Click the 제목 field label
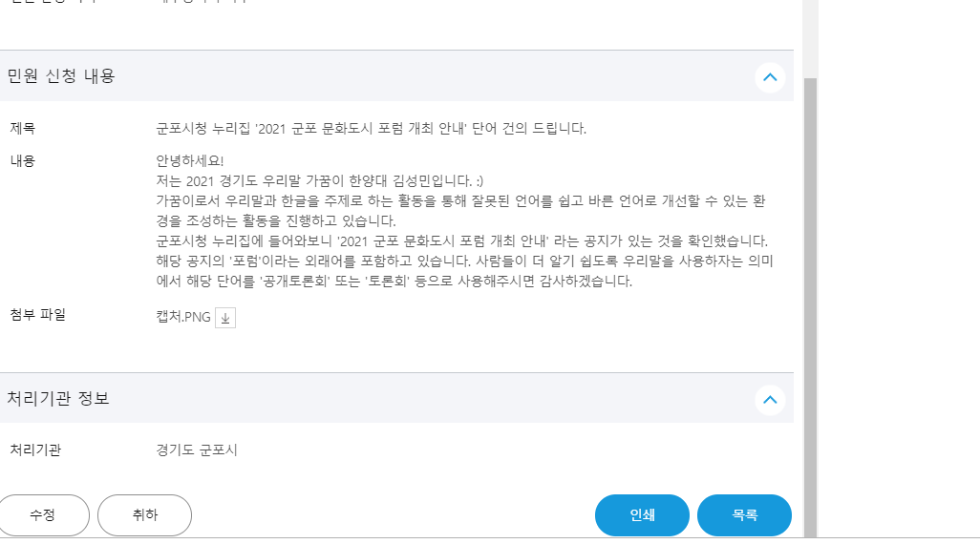980x544 pixels. [x=23, y=129]
